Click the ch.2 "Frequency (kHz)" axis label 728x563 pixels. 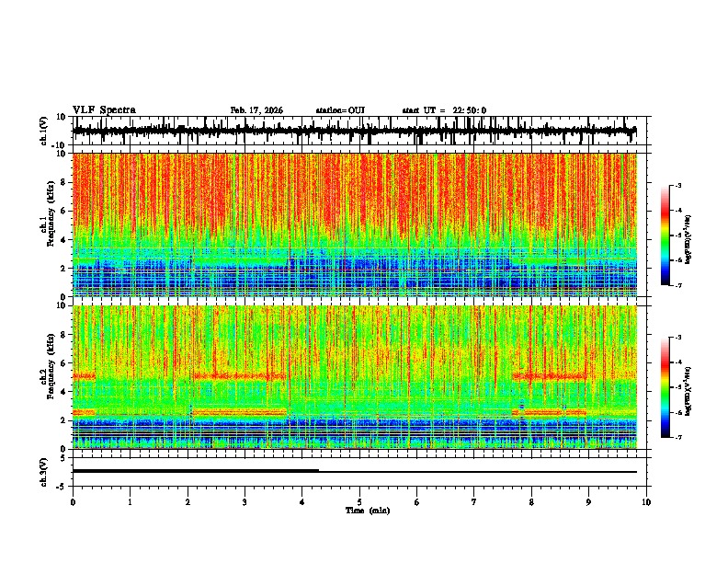point(51,366)
